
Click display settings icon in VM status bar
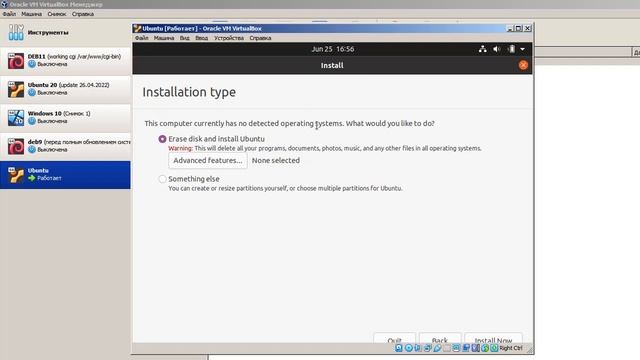456,348
